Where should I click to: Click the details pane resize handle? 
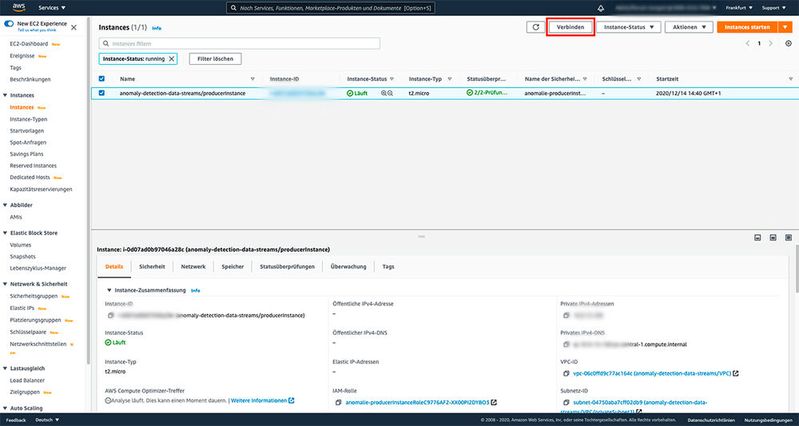421,236
